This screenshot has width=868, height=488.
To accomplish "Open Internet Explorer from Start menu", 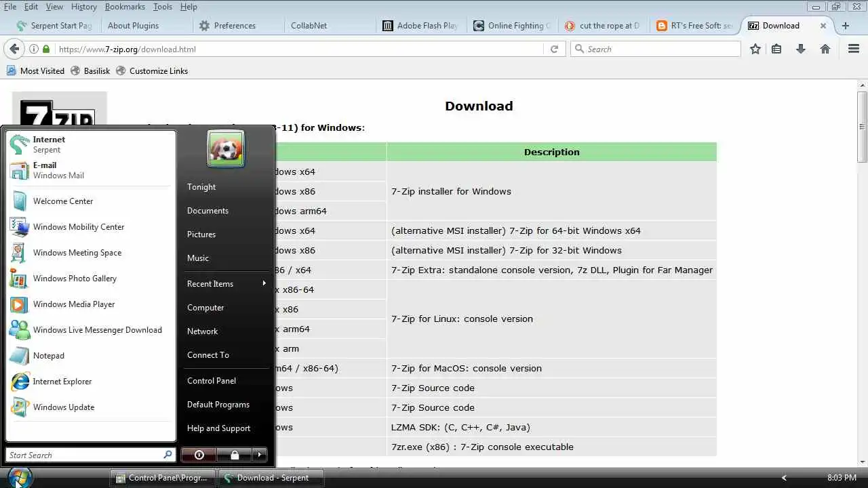I will [x=91, y=382].
